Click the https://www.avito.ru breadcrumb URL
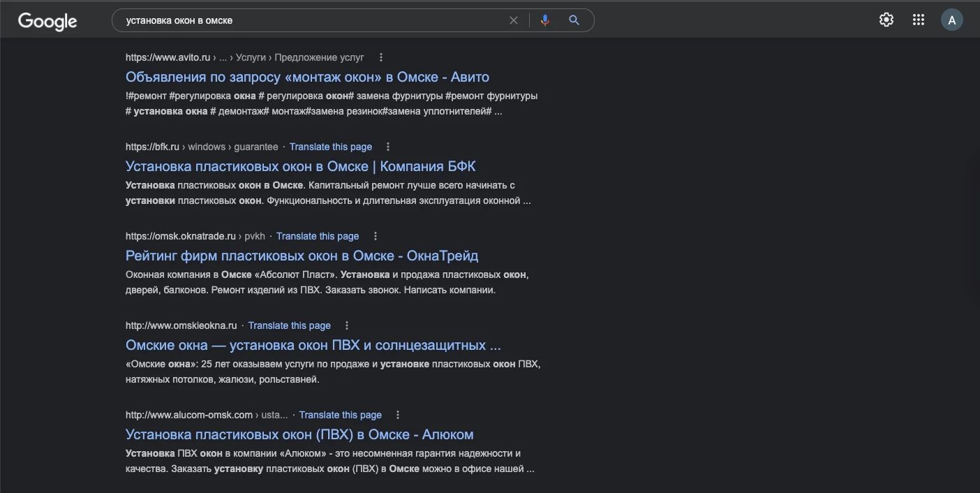980x493 pixels. pos(245,57)
